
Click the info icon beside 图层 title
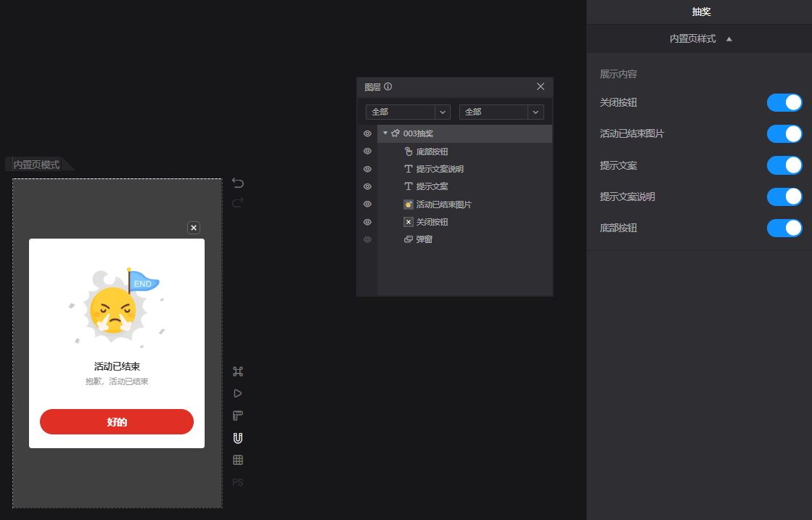coord(388,86)
